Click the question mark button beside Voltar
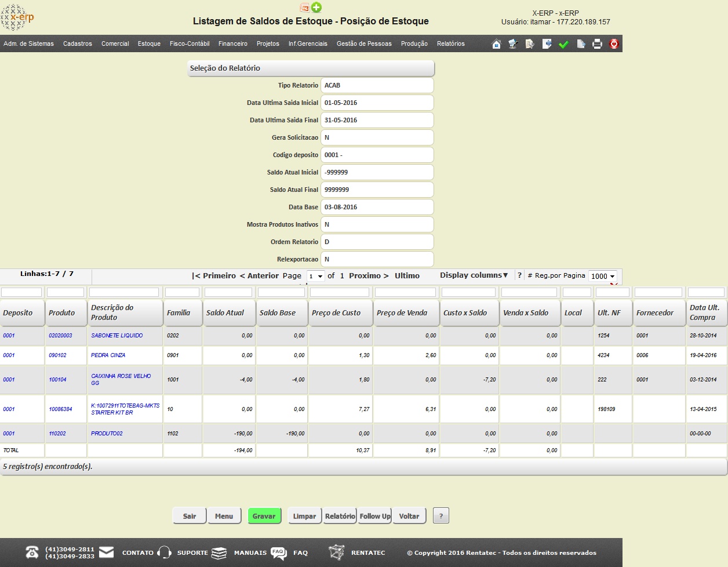This screenshot has width=728, height=567. pos(441,516)
